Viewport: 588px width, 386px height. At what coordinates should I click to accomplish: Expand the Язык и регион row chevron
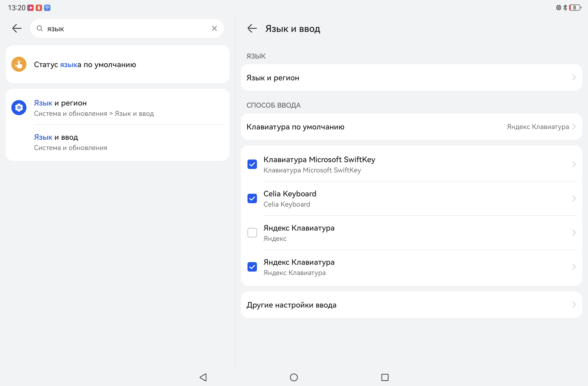pyautogui.click(x=574, y=77)
